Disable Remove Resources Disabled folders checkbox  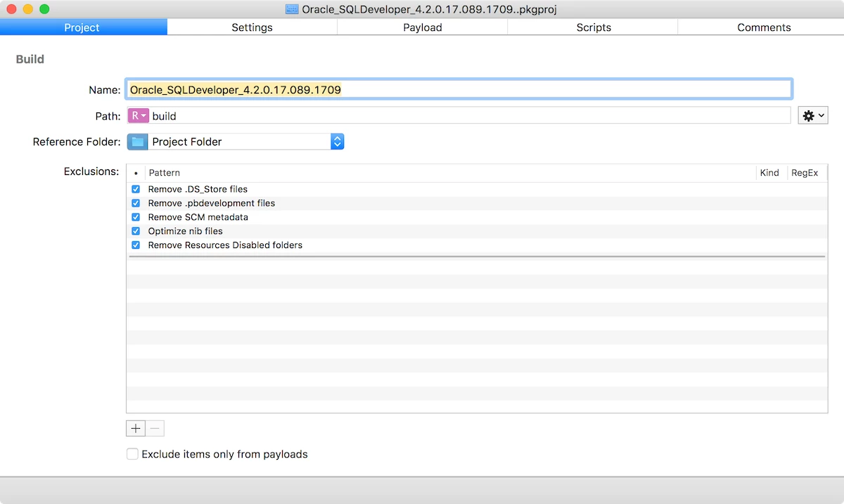(136, 245)
